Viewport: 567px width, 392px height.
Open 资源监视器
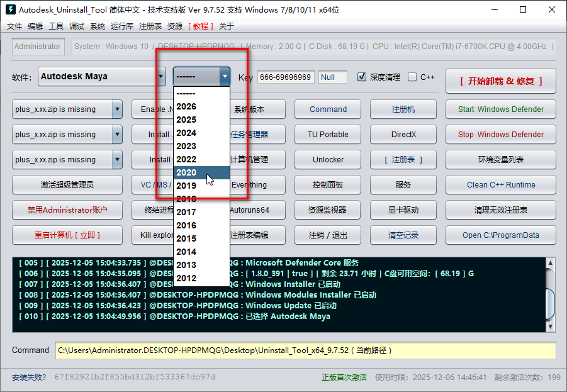coord(328,210)
